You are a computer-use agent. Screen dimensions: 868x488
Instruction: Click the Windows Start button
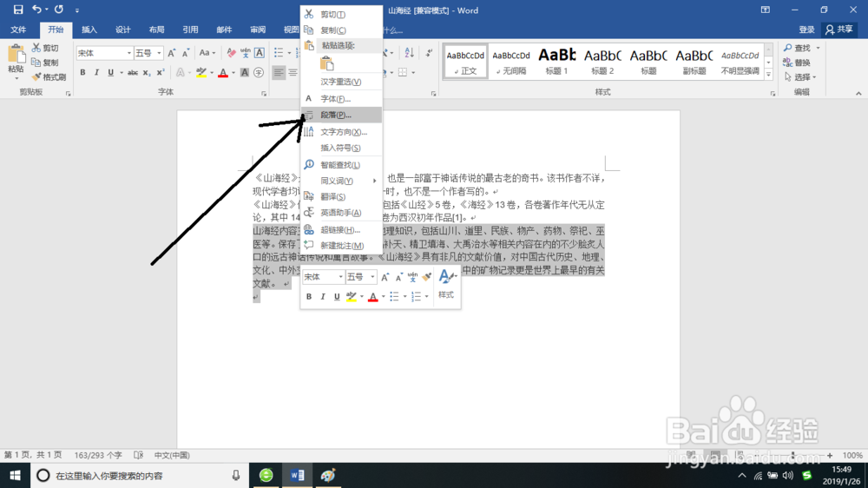[15, 476]
